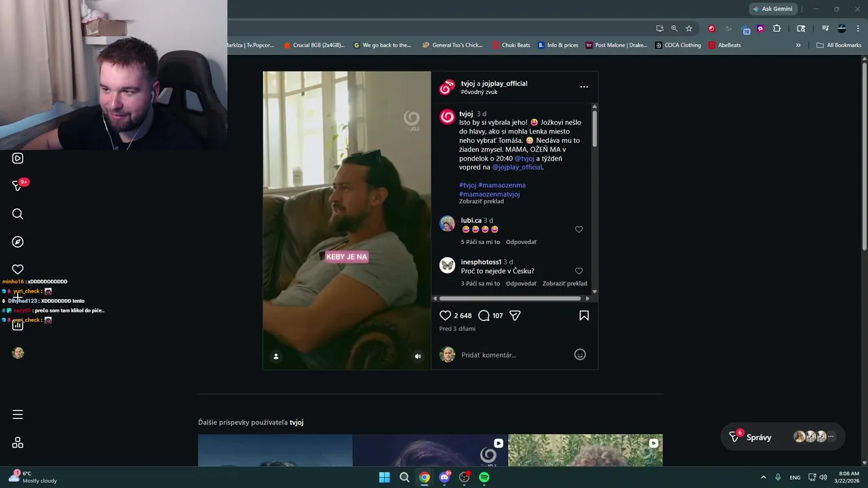Open the COCA Clothing bookmark

coord(678,45)
